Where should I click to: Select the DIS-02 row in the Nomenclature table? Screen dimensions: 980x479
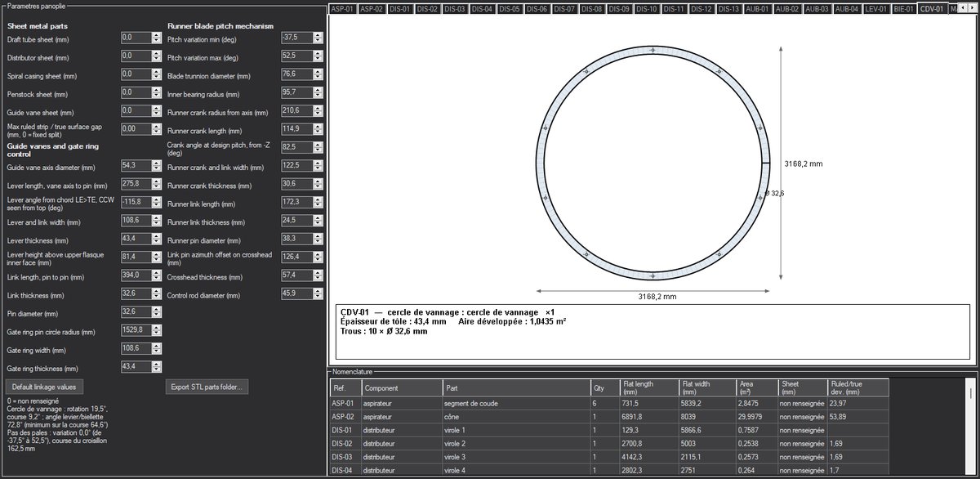pyautogui.click(x=609, y=443)
